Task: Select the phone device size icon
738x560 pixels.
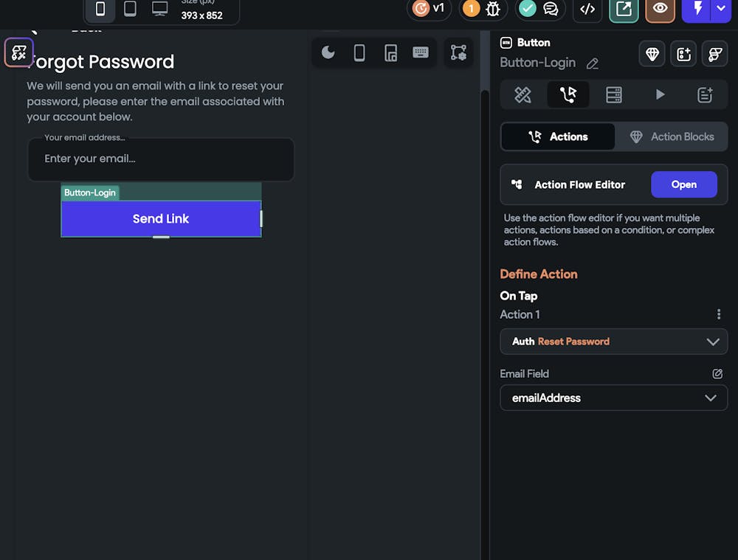Action: coord(100,9)
